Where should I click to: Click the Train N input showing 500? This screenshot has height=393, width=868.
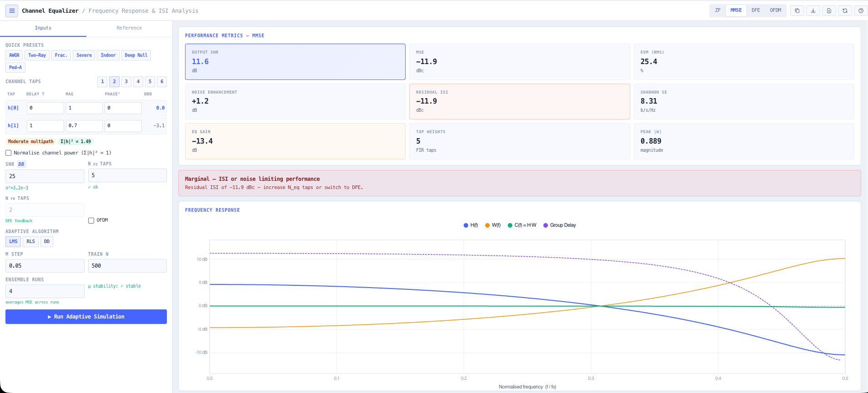[127, 266]
